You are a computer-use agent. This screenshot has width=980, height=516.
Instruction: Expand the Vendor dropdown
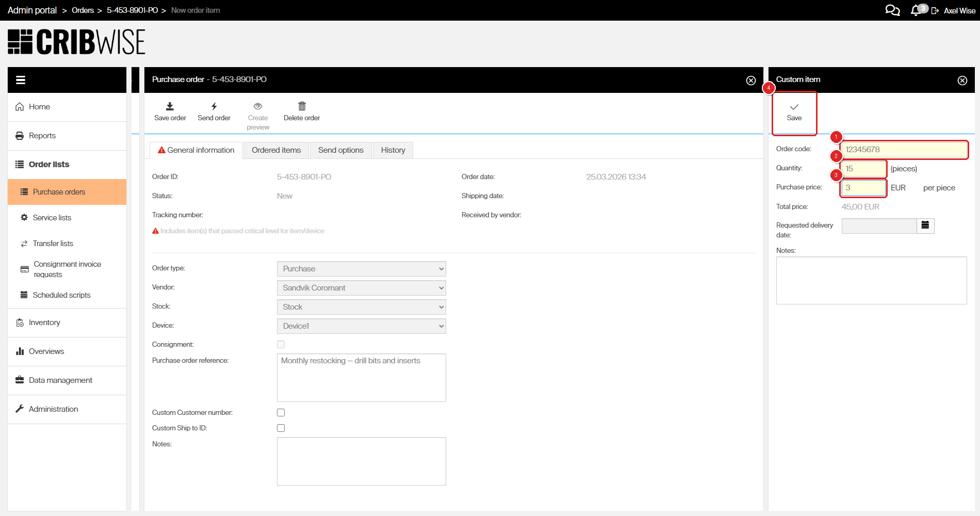click(x=361, y=288)
